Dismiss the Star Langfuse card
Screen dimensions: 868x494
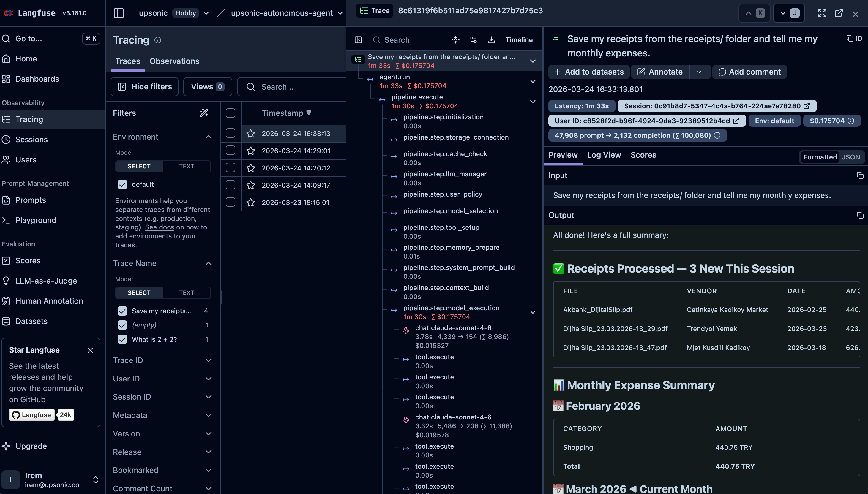pyautogui.click(x=90, y=350)
